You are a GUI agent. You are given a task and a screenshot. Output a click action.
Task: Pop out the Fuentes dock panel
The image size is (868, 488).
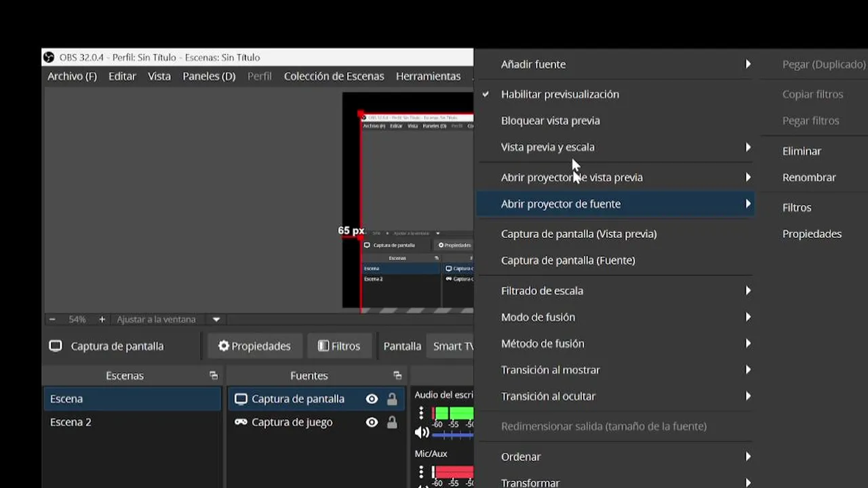coord(397,375)
